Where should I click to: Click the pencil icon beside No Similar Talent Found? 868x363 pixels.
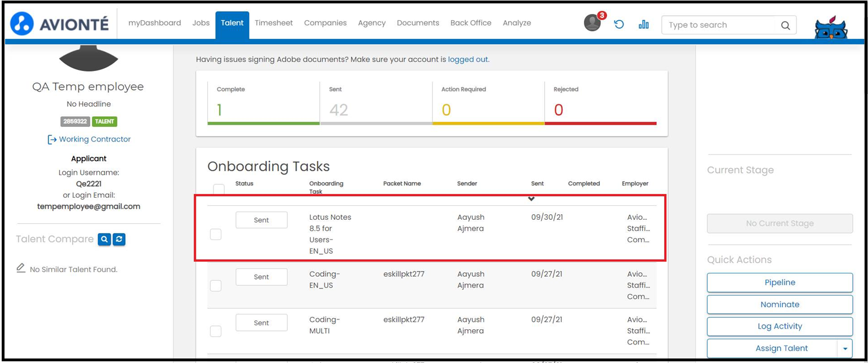tap(21, 268)
